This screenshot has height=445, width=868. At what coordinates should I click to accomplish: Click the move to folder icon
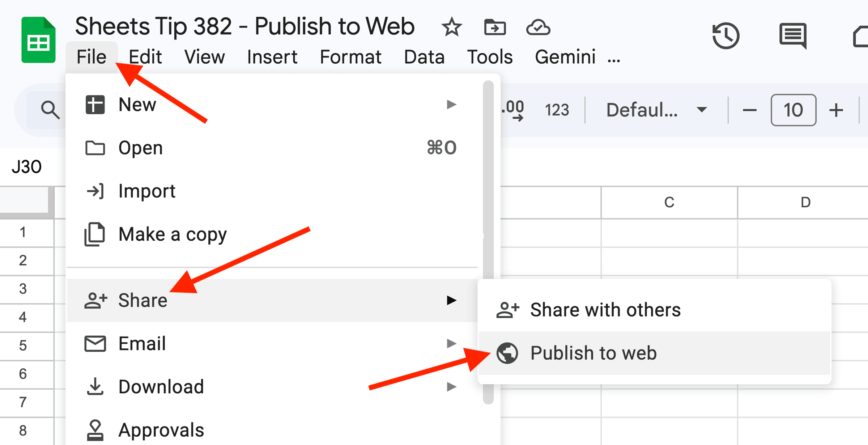[x=495, y=27]
